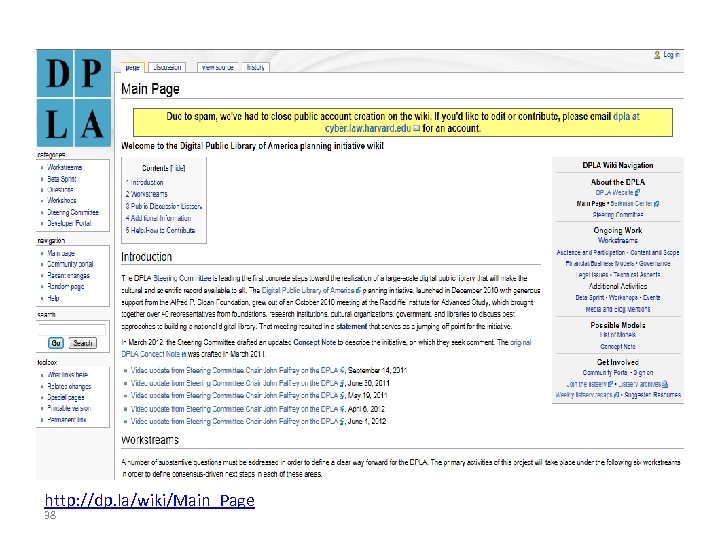This screenshot has width=720, height=540.
Task: Open video update dated April 6, 2012
Action: tap(237, 409)
